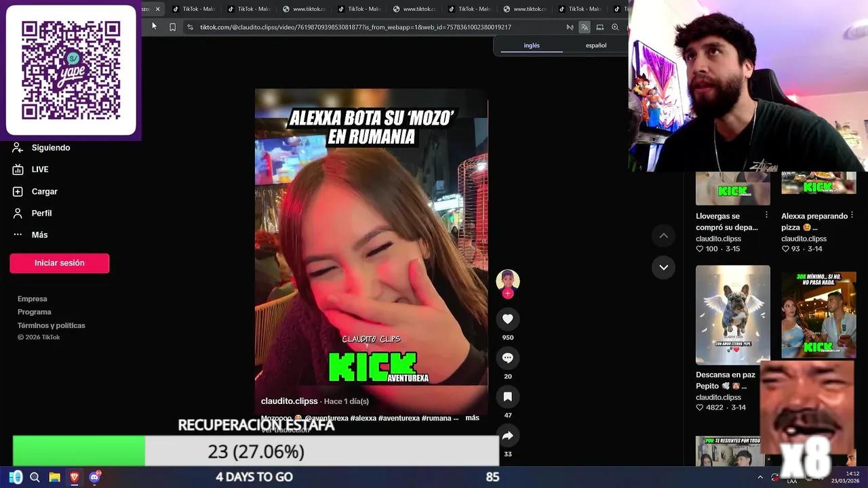Image resolution: width=868 pixels, height=488 pixels.
Task: Open 'Llovergas se compró su depa' title
Action: click(x=727, y=222)
